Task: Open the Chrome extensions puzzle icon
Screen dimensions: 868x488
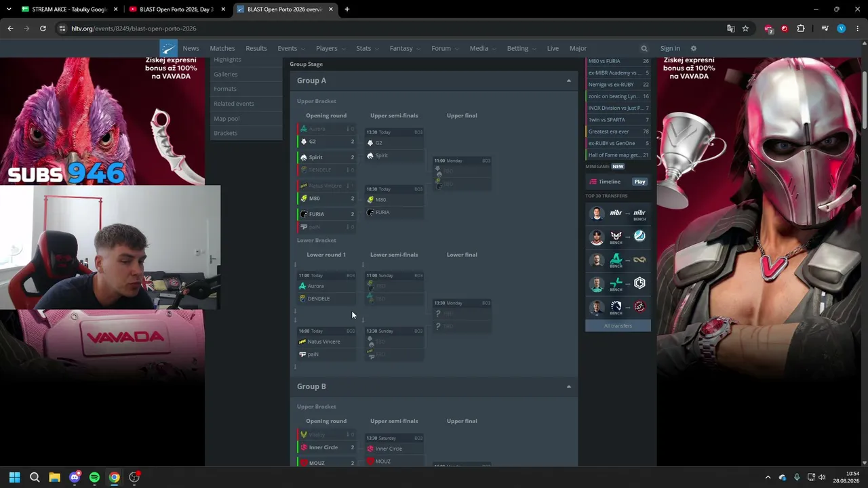Action: pyautogui.click(x=801, y=28)
